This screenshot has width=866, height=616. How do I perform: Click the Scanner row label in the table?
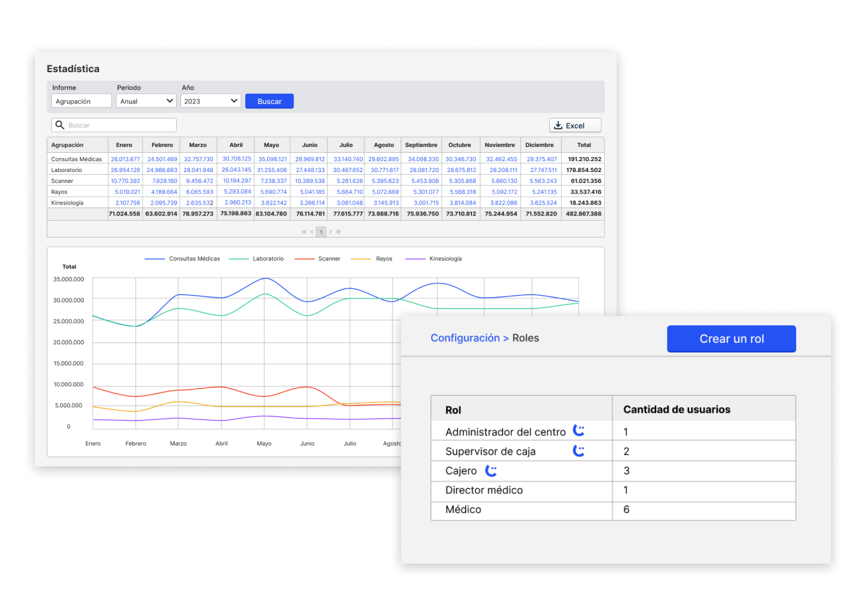click(x=62, y=181)
